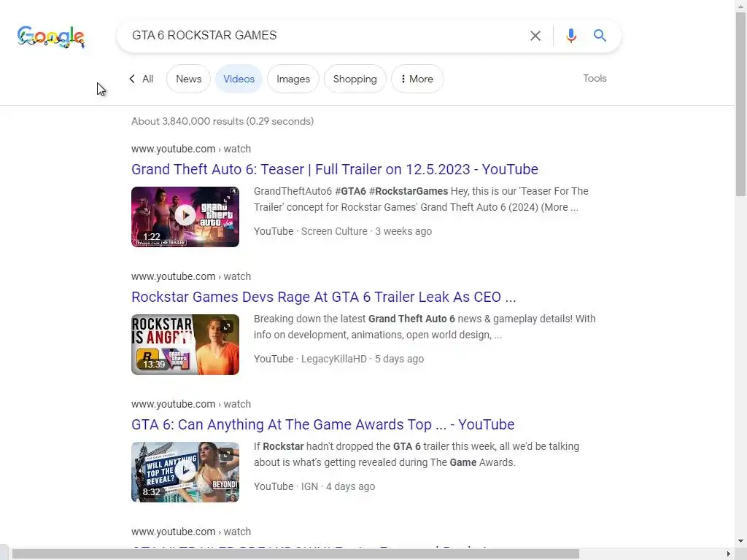The height and width of the screenshot is (560, 747).
Task: Expand preview icon on Rockstar Is Angry thumbnail
Action: coord(227,327)
